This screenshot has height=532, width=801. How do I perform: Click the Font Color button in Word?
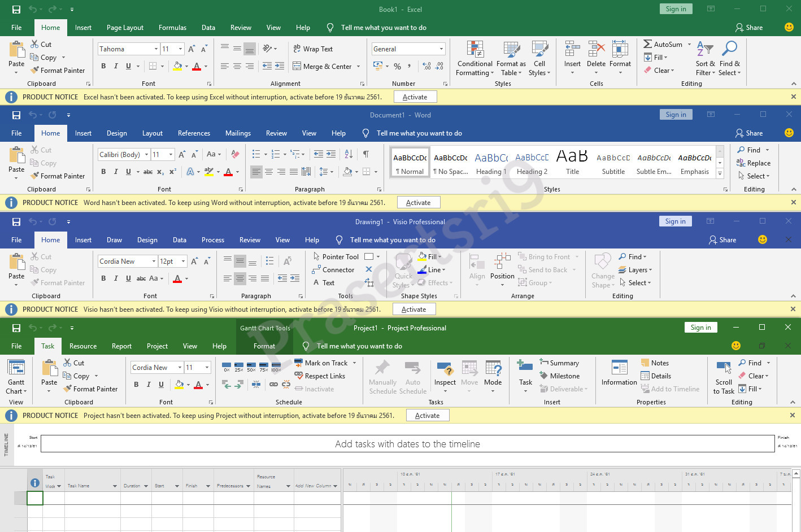click(x=228, y=172)
